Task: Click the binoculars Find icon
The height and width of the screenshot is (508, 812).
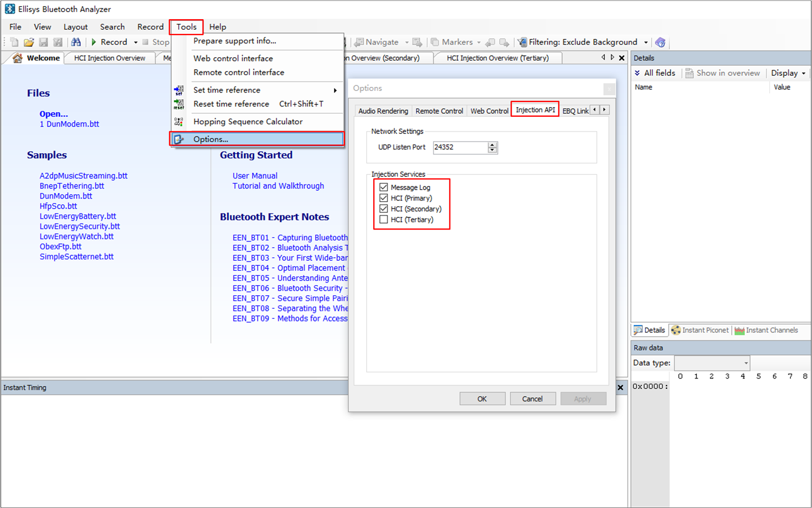Action: pos(76,42)
